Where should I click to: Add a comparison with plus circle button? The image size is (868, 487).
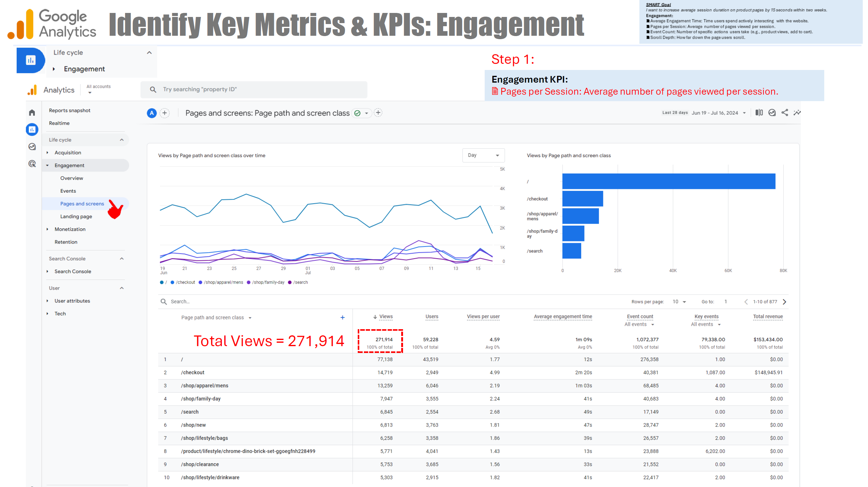click(x=165, y=113)
